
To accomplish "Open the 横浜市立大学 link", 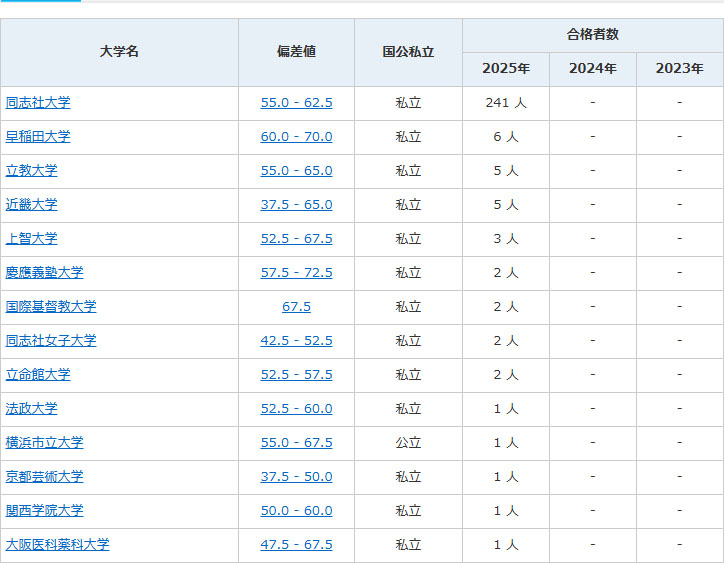I will click(x=45, y=443).
